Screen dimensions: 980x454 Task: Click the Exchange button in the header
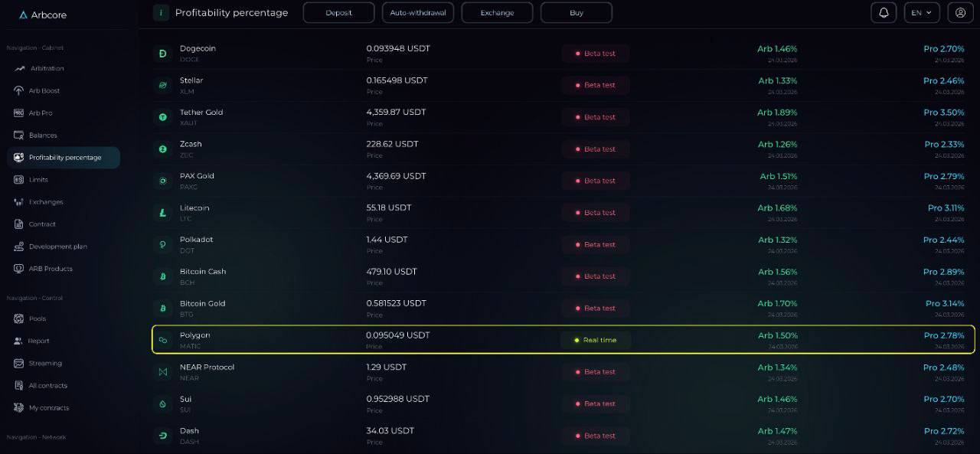pos(497,13)
